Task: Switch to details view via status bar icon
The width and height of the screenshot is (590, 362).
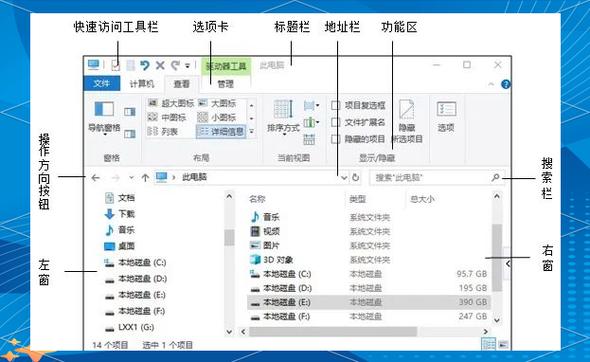Action: [489, 344]
